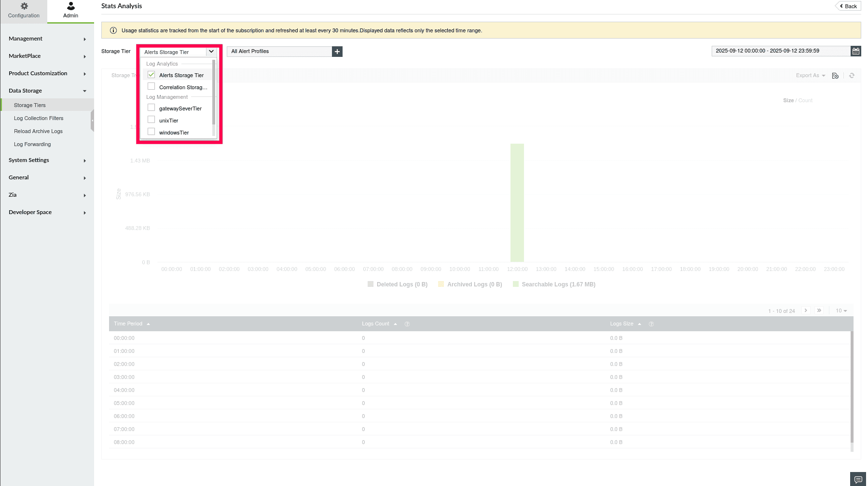Switch to the Configuration tab
The width and height of the screenshot is (868, 486).
[24, 11]
